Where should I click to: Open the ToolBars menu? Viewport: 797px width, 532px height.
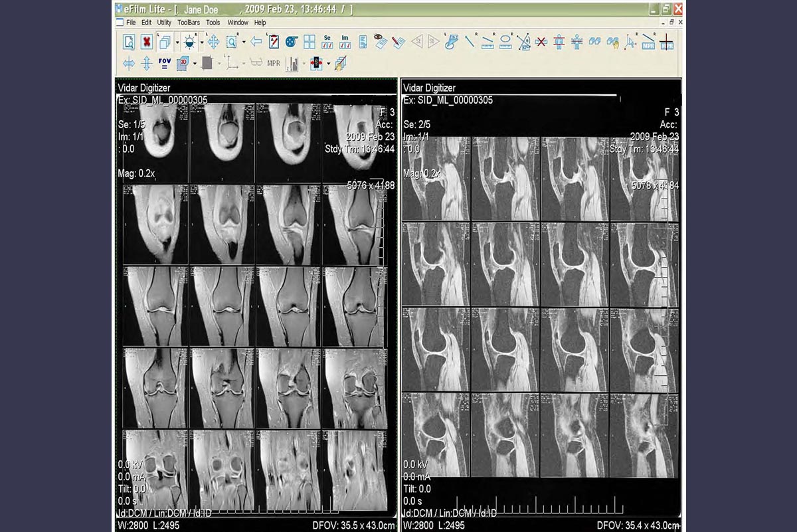coord(189,23)
